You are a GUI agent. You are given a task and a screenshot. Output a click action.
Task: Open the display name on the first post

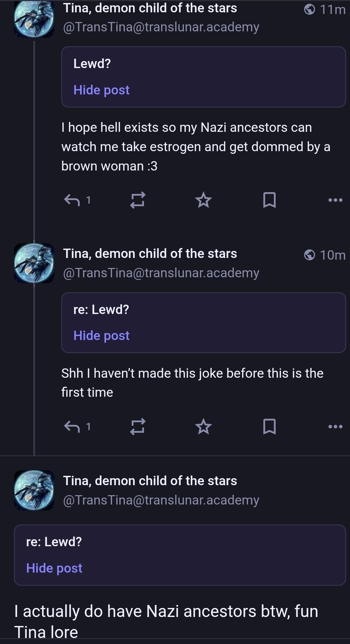pyautogui.click(x=150, y=8)
